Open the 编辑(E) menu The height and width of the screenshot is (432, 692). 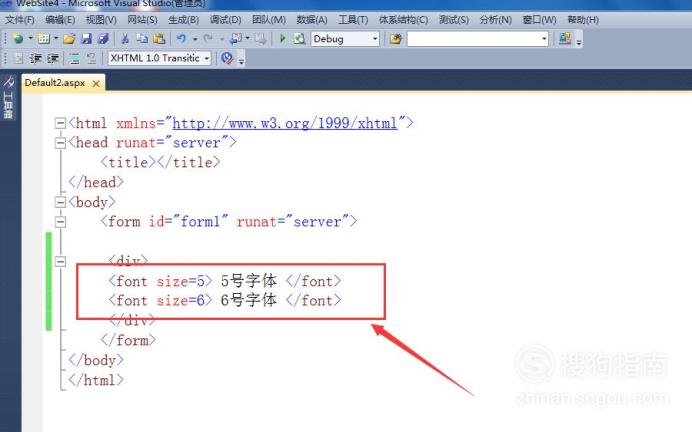click(x=60, y=20)
